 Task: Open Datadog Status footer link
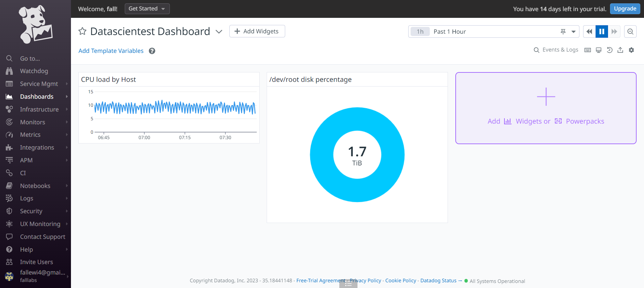click(438, 281)
